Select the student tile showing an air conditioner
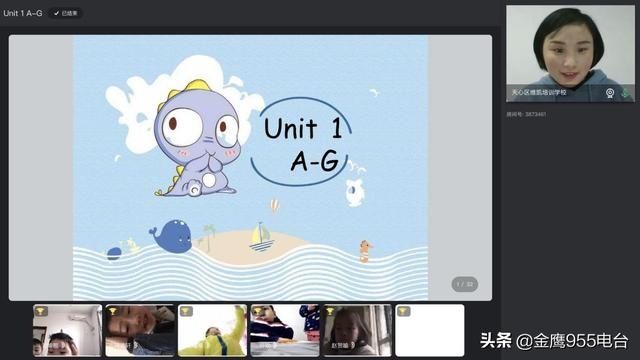Image resolution: width=640 pixels, height=360 pixels. coord(67,330)
